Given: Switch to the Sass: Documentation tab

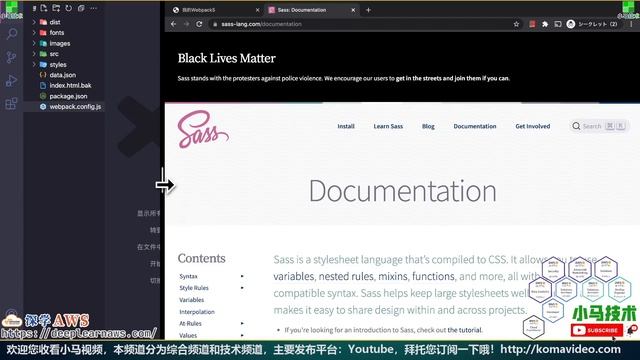Looking at the screenshot, I should point(312,10).
